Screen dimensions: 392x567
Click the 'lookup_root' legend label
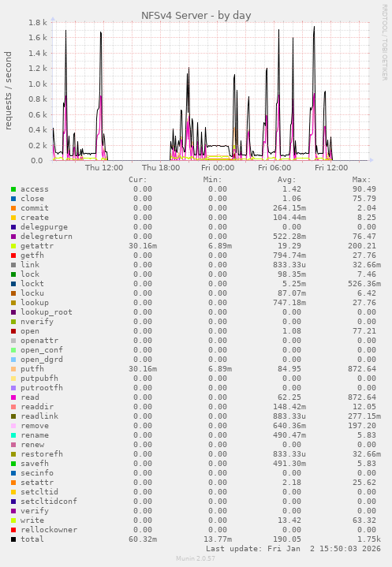pyautogui.click(x=47, y=312)
